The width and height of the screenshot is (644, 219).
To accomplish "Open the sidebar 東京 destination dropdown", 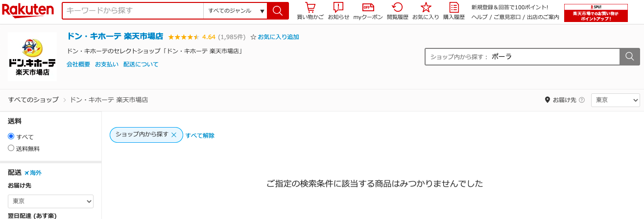I will 50,201.
